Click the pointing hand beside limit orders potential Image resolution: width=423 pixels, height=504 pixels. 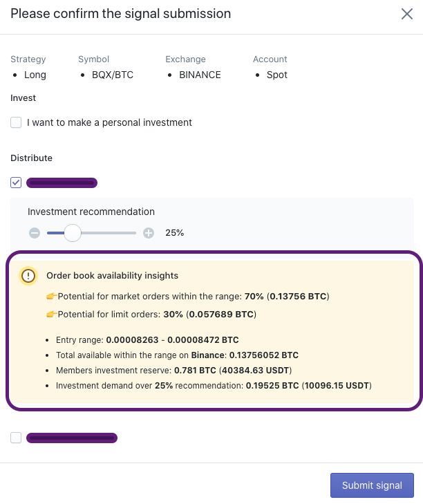click(x=51, y=315)
